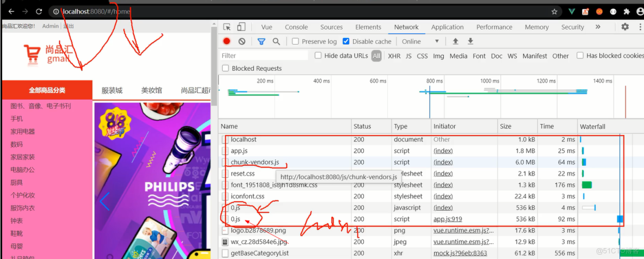Viewport: 644px width, 259px height.
Task: Clear the network log
Action: coord(242,41)
